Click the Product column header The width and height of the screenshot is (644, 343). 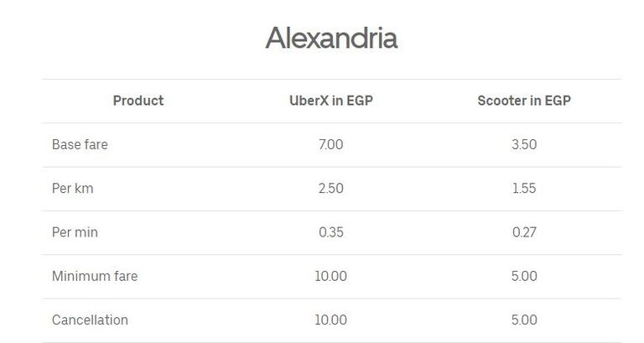coord(138,101)
